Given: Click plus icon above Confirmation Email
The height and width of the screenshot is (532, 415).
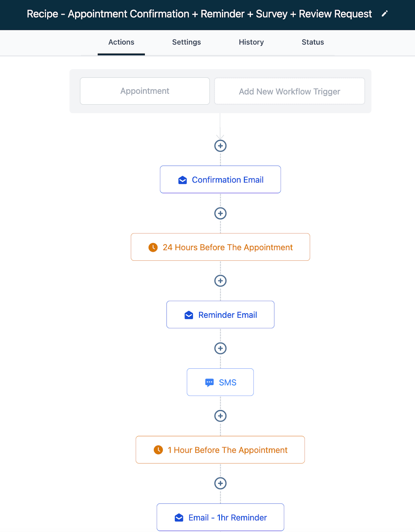Looking at the screenshot, I should tap(220, 146).
